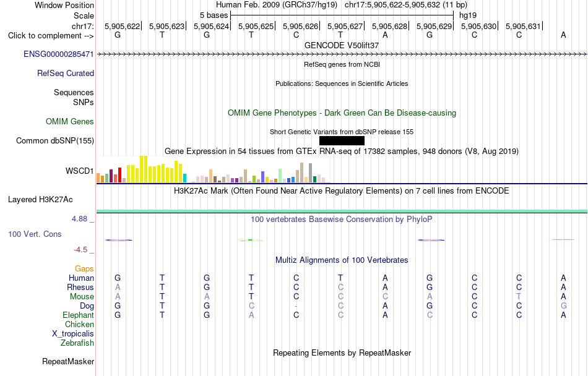Screen dimensions: 588x376
Task: Click the light green bar in WSCD1 chart
Action: [x=280, y=176]
